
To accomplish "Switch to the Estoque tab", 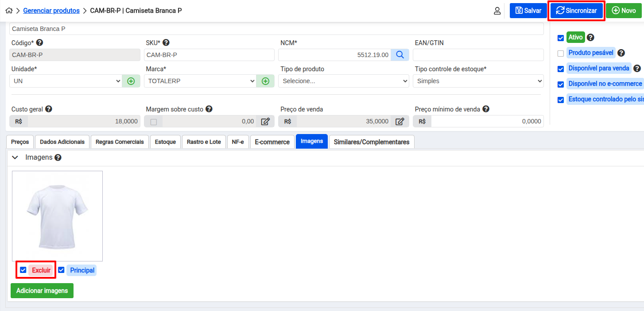I will pyautogui.click(x=165, y=142).
